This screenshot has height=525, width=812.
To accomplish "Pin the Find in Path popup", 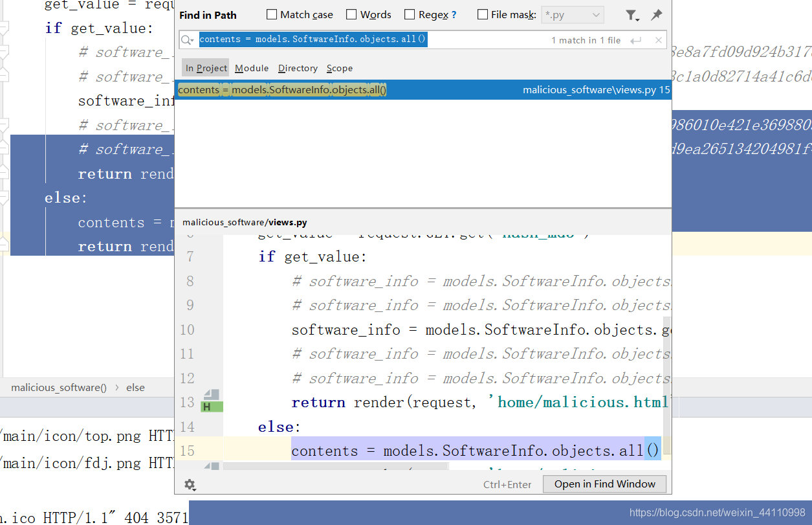I will pos(657,15).
